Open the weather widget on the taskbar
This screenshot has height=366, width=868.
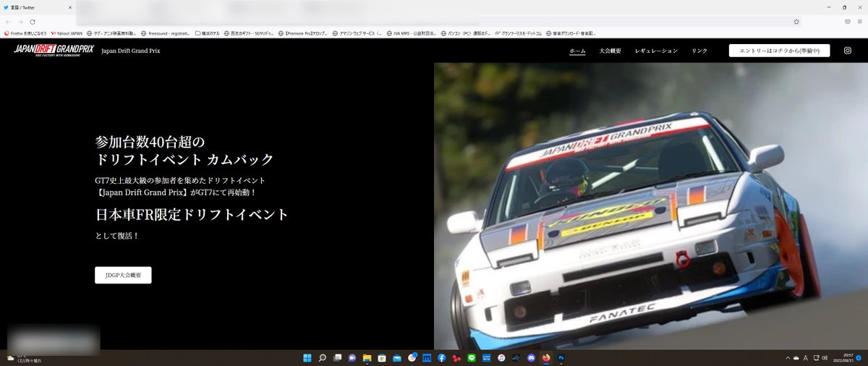[x=25, y=358]
